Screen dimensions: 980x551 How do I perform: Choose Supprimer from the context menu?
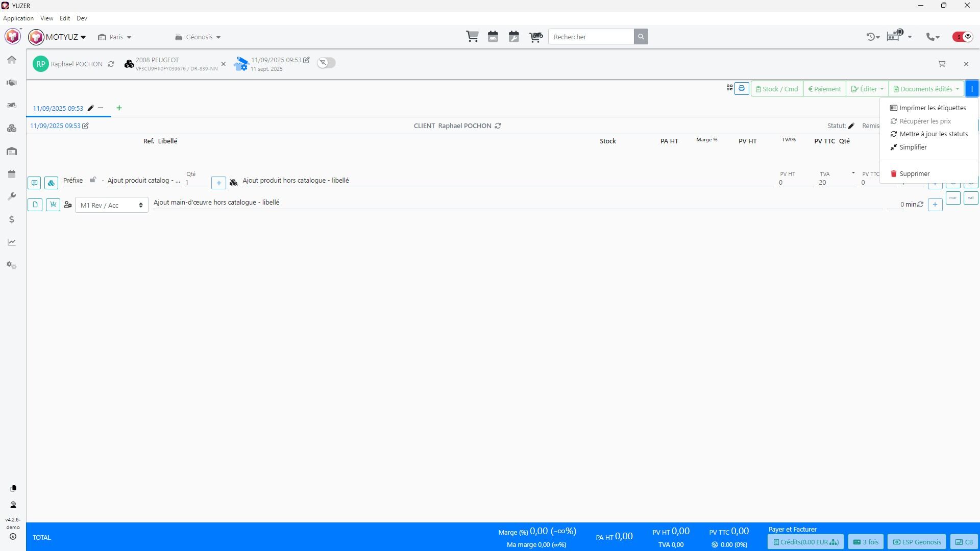(x=914, y=174)
